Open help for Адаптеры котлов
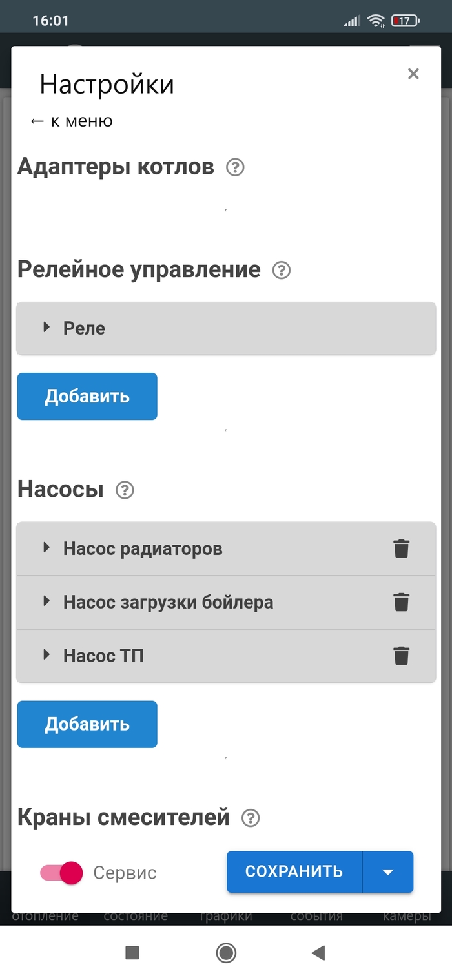The width and height of the screenshot is (452, 980). [235, 167]
